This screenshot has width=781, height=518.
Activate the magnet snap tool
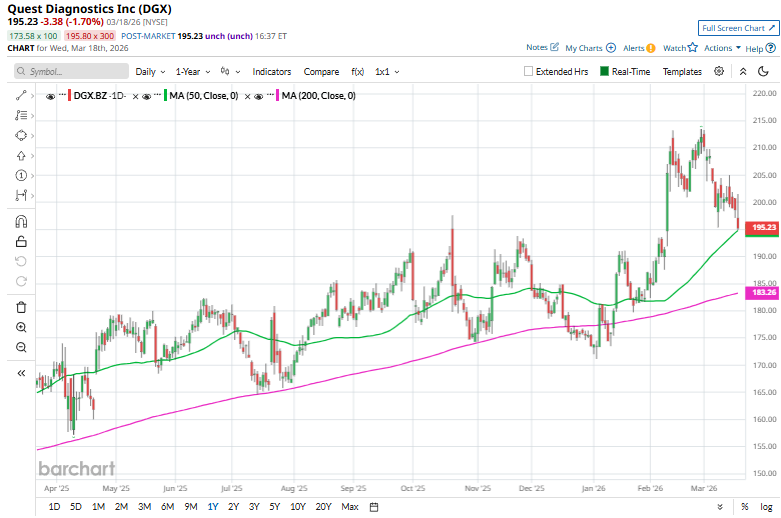[21, 222]
